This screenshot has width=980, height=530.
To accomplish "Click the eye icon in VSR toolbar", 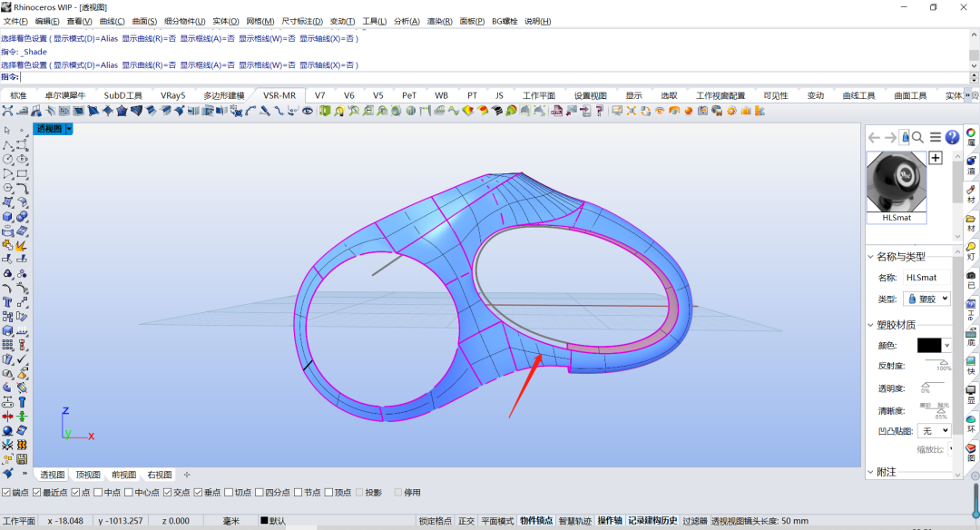I will [x=308, y=111].
